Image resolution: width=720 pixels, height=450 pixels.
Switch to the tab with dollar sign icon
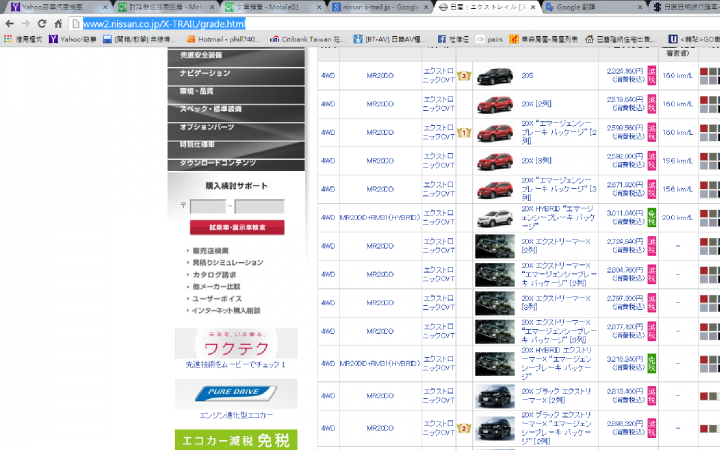click(x=686, y=7)
